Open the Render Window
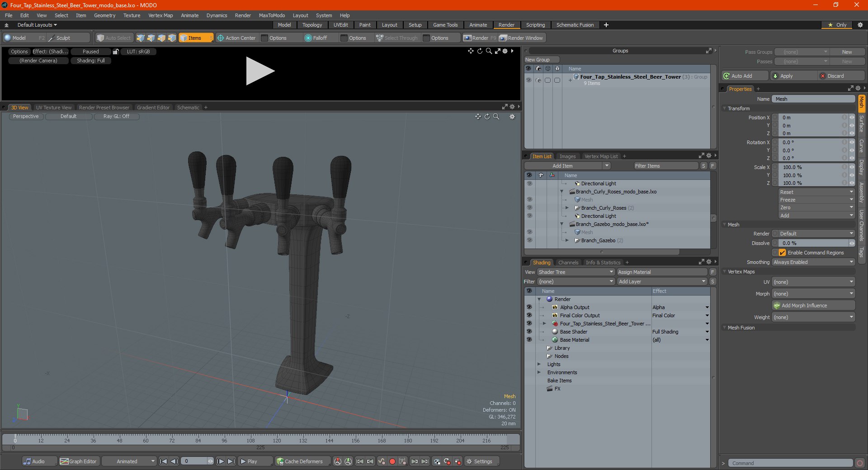The image size is (868, 470). (x=522, y=38)
